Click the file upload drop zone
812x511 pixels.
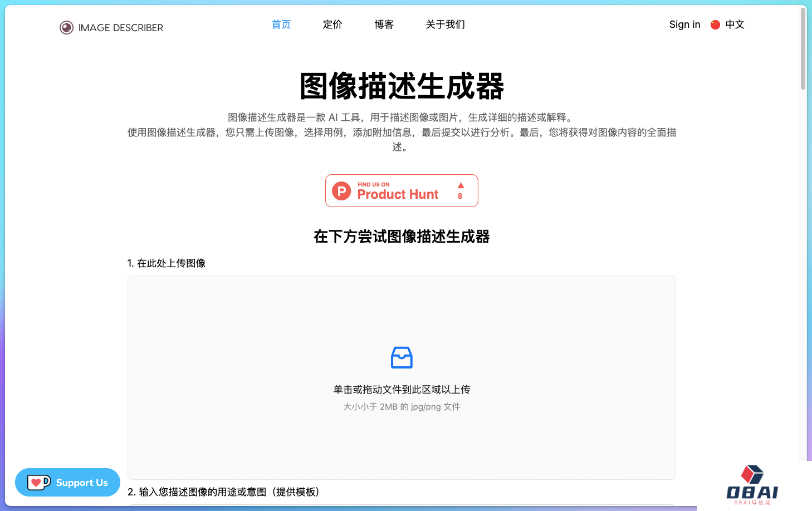coord(402,378)
